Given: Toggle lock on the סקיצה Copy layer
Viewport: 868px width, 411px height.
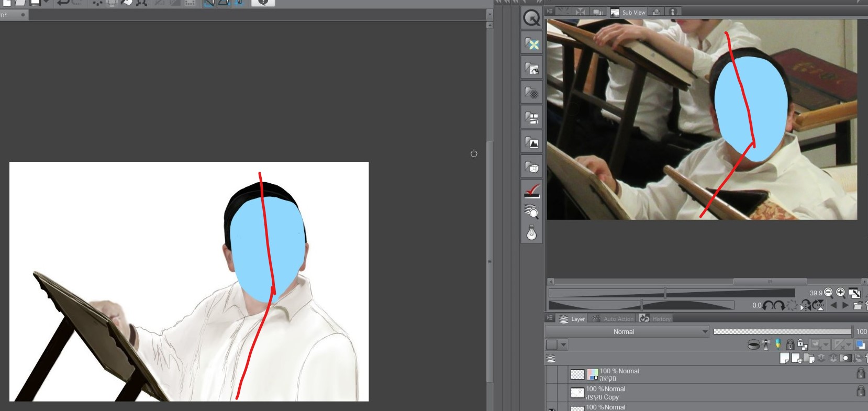Looking at the screenshot, I should pyautogui.click(x=860, y=391).
